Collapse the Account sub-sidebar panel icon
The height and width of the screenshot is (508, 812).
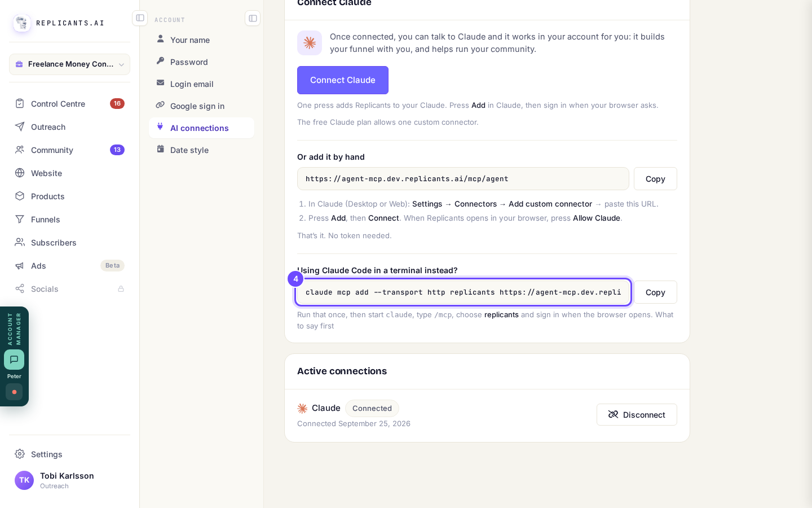click(253, 18)
